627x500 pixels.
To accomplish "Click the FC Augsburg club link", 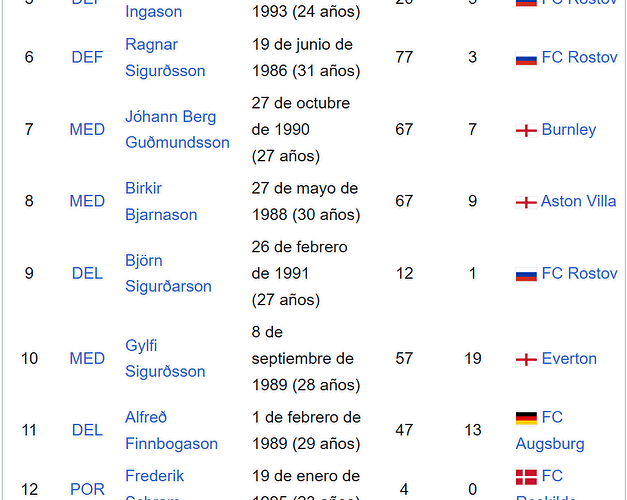I will [x=550, y=430].
